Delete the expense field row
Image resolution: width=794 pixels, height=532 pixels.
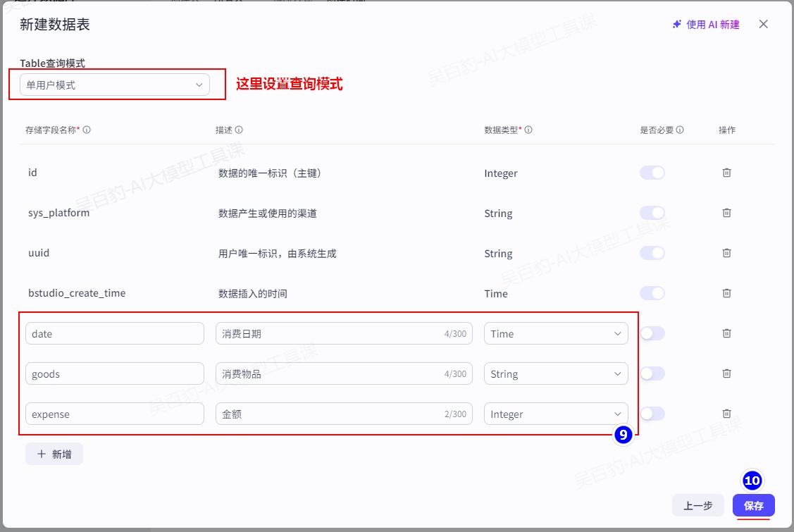click(726, 414)
